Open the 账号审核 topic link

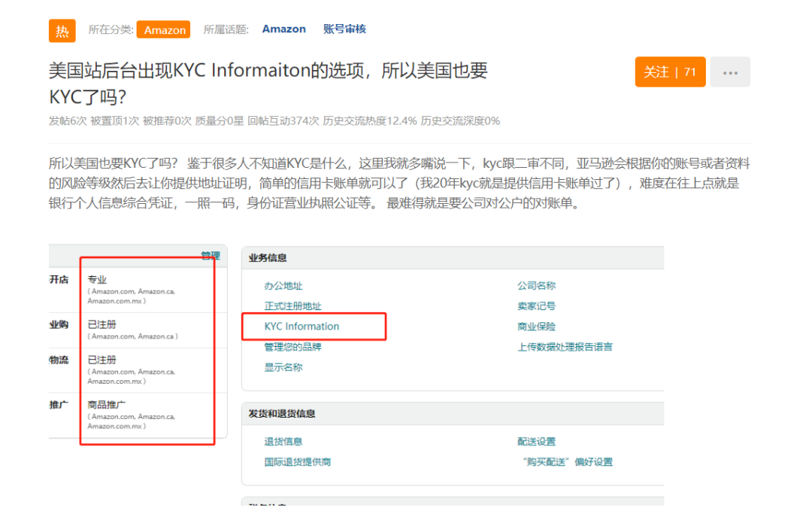click(344, 29)
